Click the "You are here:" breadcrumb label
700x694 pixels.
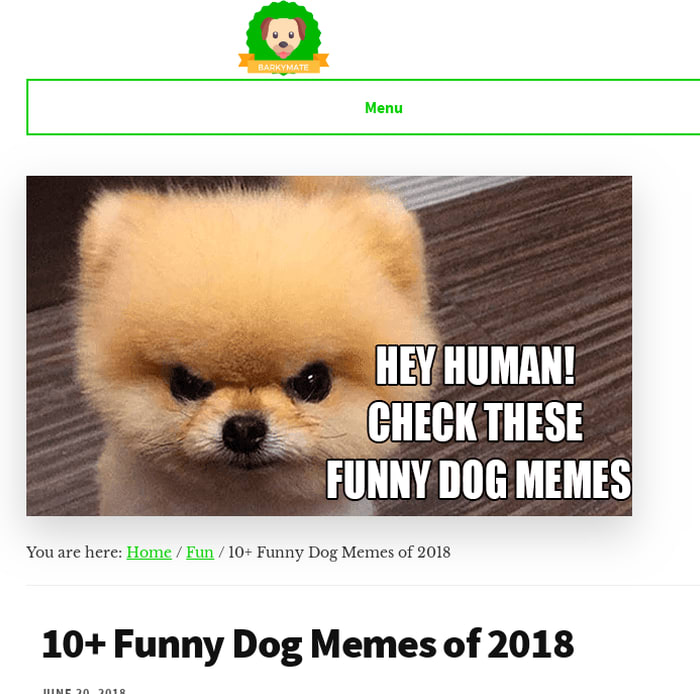coord(74,552)
